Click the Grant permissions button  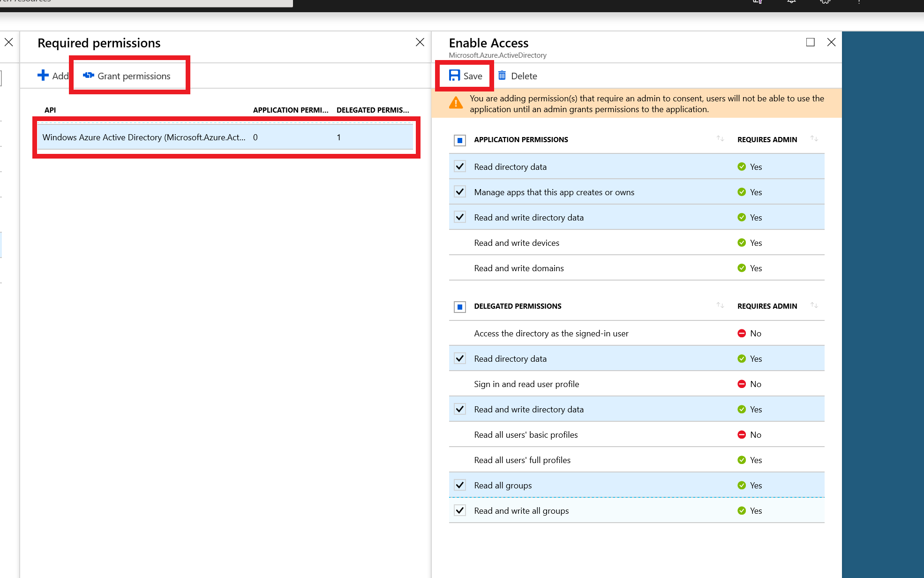tap(134, 76)
